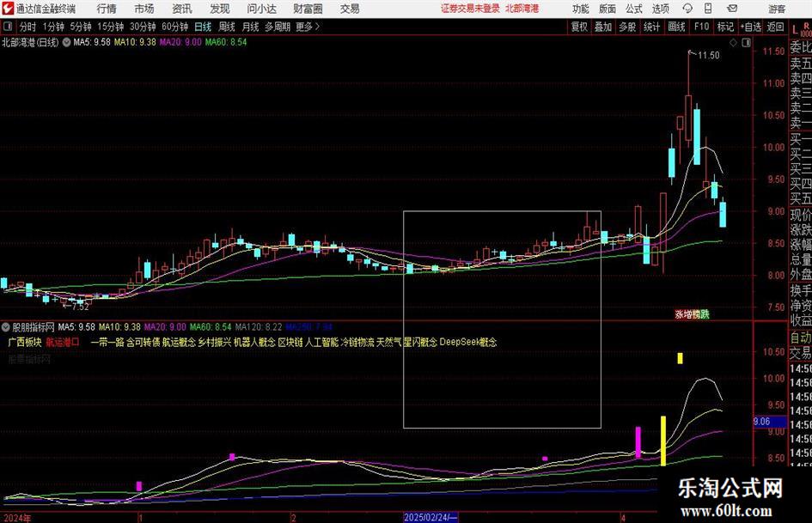Image resolution: width=812 pixels, height=523 pixels.
Task: Click the 返回 back button
Action: click(775, 27)
